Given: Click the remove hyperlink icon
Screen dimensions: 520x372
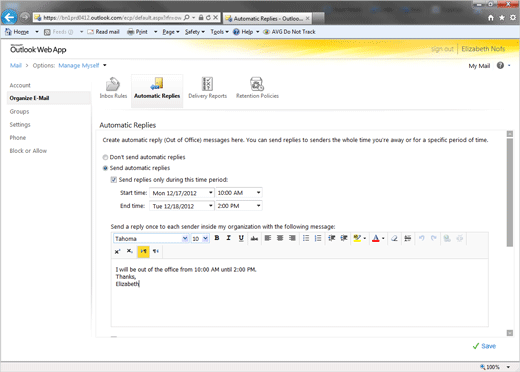Looking at the screenshot, I should 460,238.
